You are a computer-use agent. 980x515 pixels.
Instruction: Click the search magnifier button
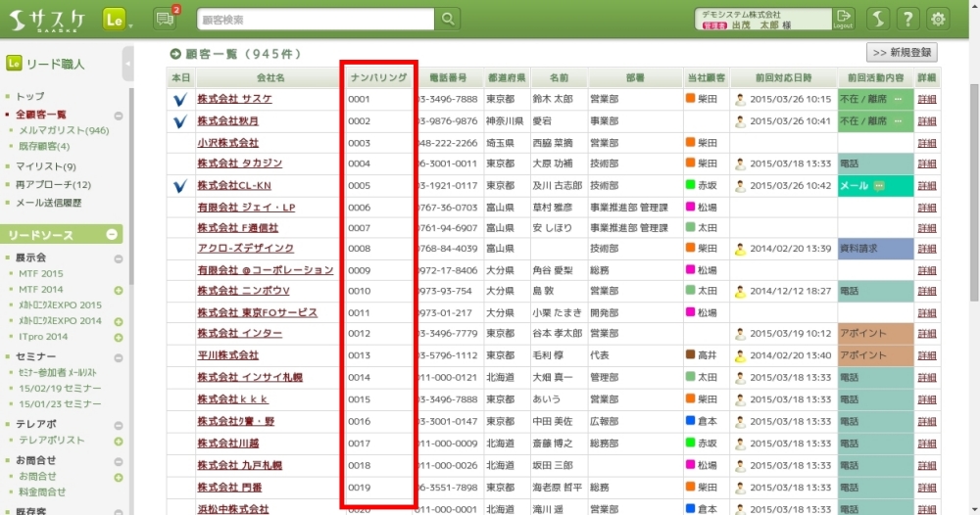pos(447,19)
